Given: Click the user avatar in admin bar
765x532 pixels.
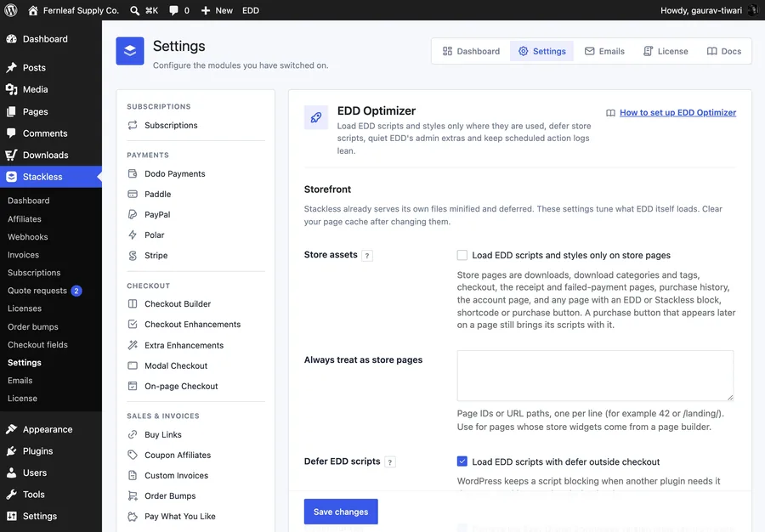Looking at the screenshot, I should click(753, 10).
